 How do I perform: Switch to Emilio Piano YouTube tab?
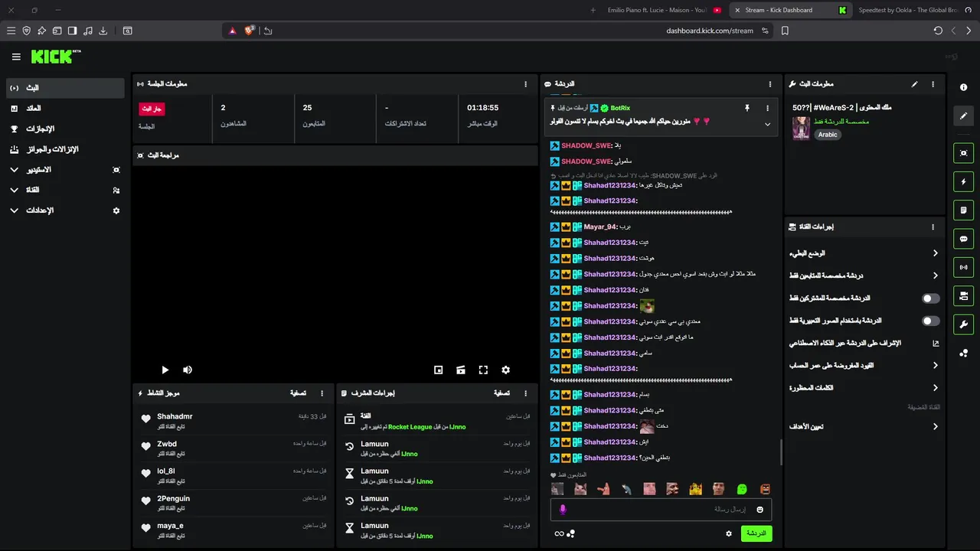(663, 10)
